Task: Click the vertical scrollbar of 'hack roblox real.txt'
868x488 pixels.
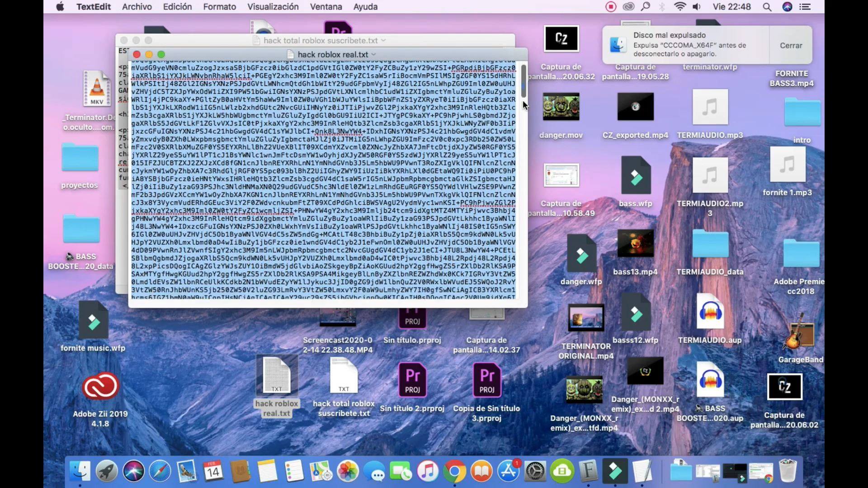Action: tap(524, 80)
